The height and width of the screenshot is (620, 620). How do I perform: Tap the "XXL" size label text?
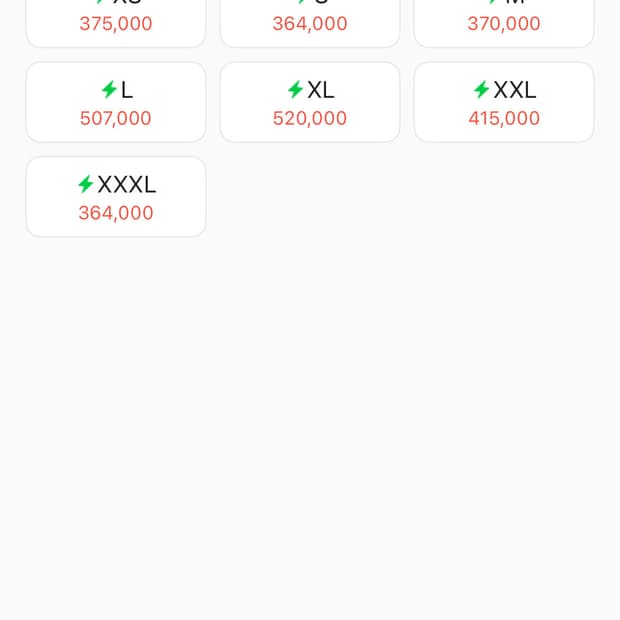(515, 90)
